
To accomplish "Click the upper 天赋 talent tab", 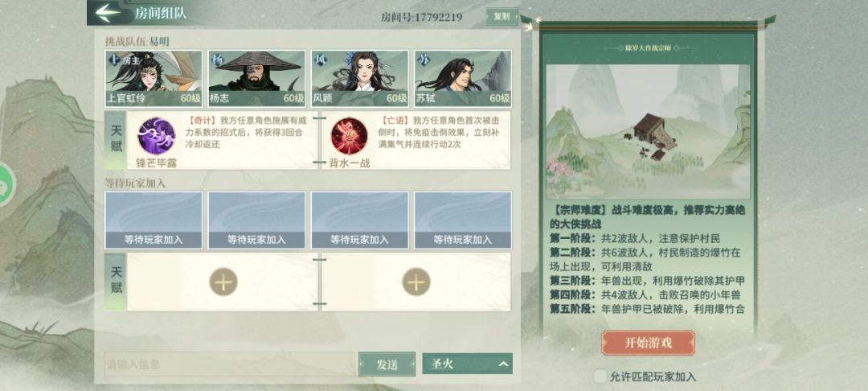I will [115, 140].
